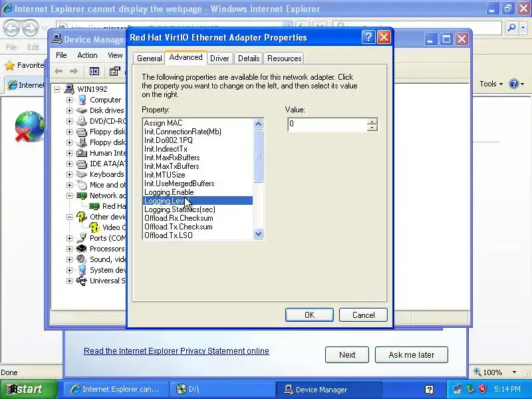Click the Properties toolbar icon in Device Manager
The width and height of the screenshot is (532, 399).
[114, 71]
